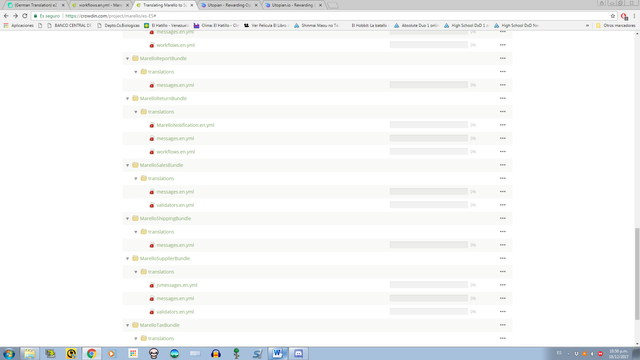Collapse the MarelloTaxBundle folder

click(127, 325)
